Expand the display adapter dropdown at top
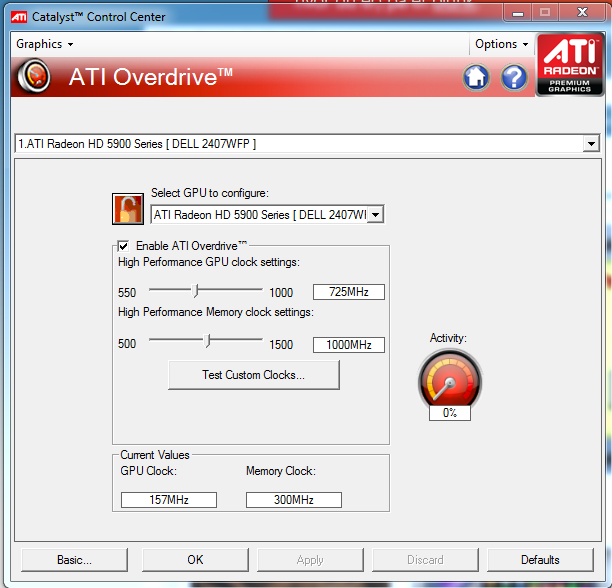This screenshot has height=588, width=612. pyautogui.click(x=591, y=144)
